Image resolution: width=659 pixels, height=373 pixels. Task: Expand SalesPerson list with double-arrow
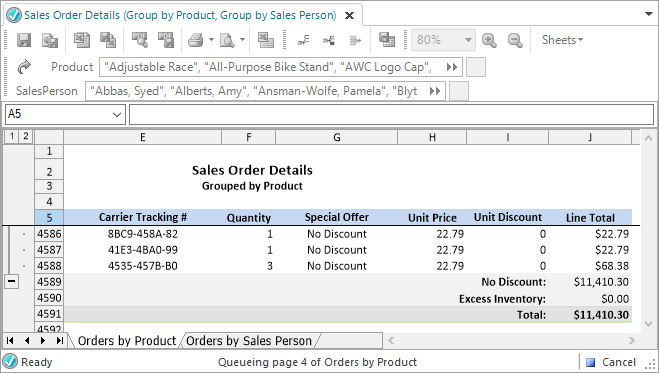[435, 91]
